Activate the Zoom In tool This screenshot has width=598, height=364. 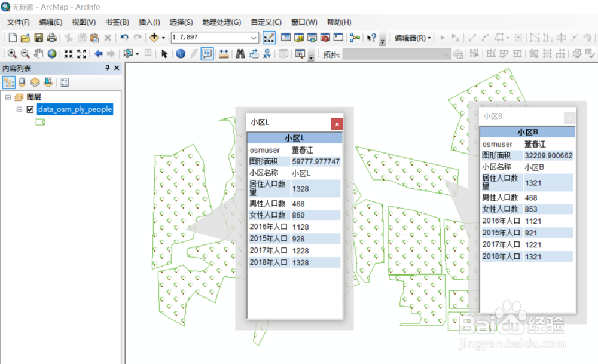tap(13, 53)
